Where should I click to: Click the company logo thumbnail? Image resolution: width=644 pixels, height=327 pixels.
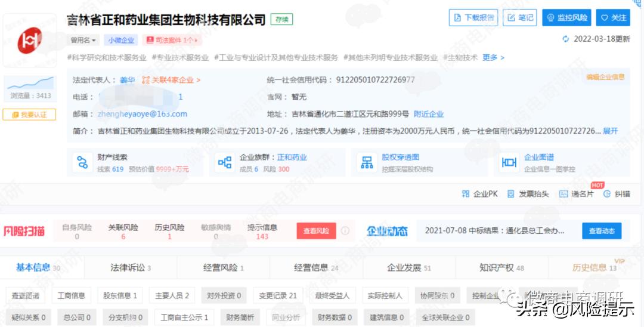(30, 40)
